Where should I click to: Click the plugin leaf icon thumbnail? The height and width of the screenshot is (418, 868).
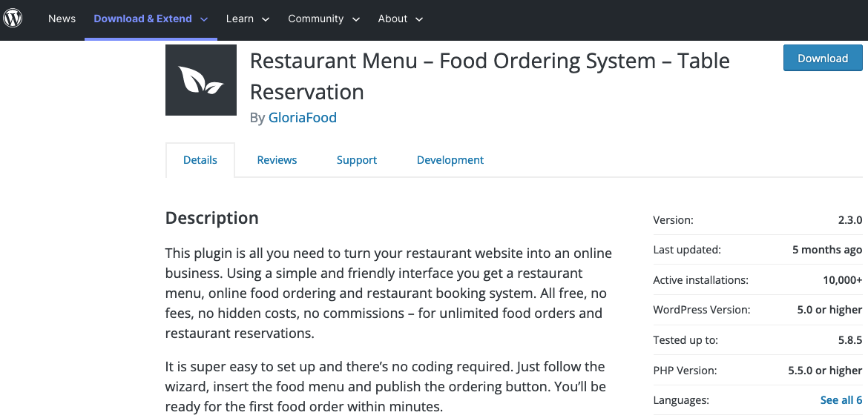pyautogui.click(x=201, y=80)
